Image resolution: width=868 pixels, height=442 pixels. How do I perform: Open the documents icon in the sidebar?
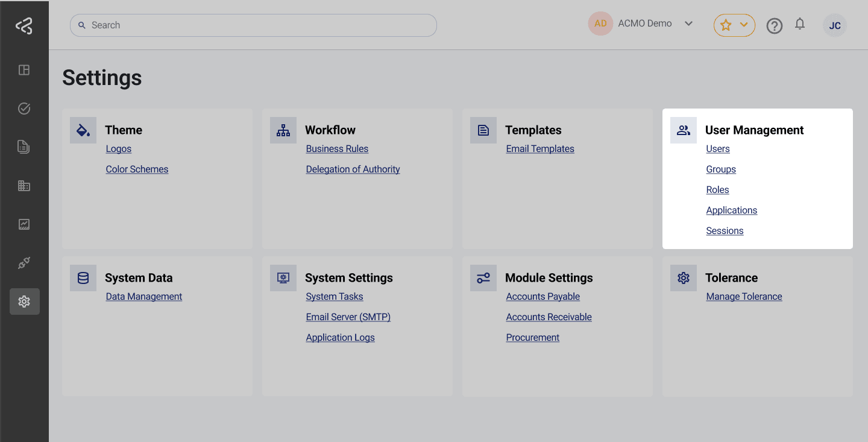coord(24,147)
